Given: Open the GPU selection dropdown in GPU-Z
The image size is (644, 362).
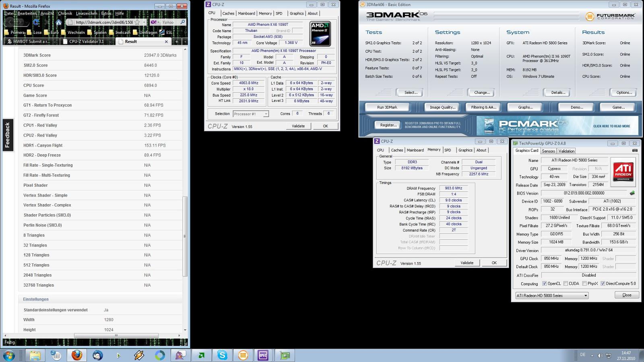Looking at the screenshot, I should coord(552,296).
